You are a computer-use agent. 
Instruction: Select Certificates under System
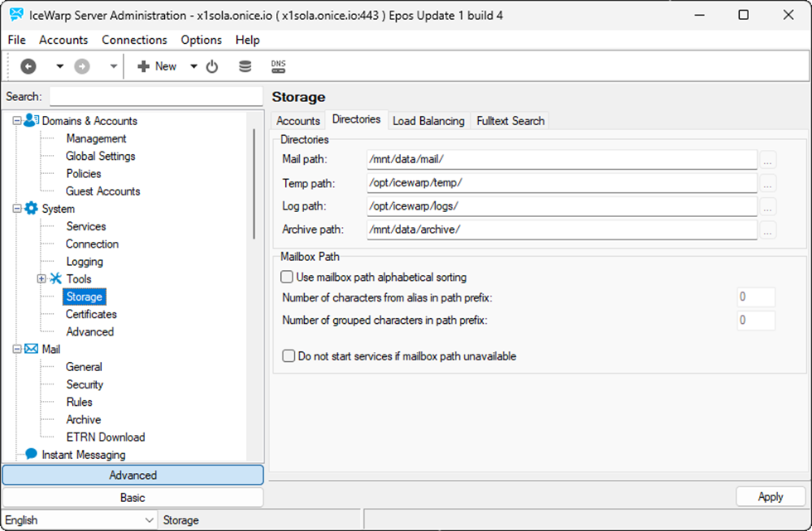(x=91, y=315)
